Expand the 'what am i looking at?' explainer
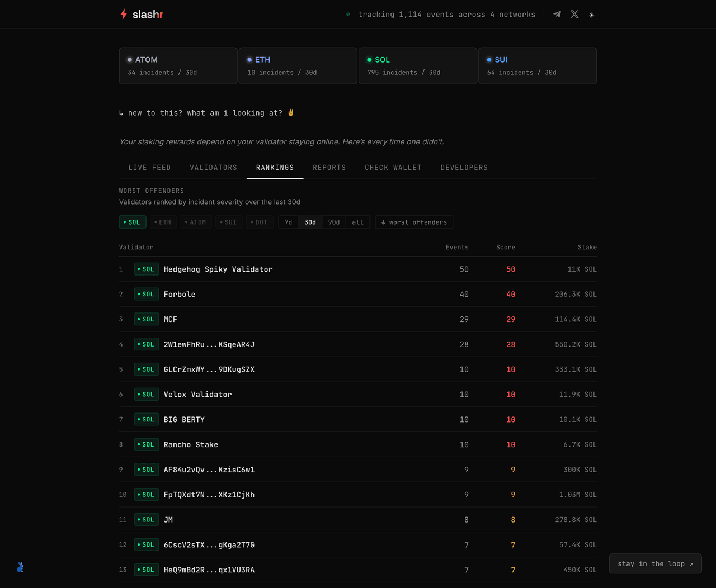This screenshot has width=716, height=588. (x=206, y=113)
